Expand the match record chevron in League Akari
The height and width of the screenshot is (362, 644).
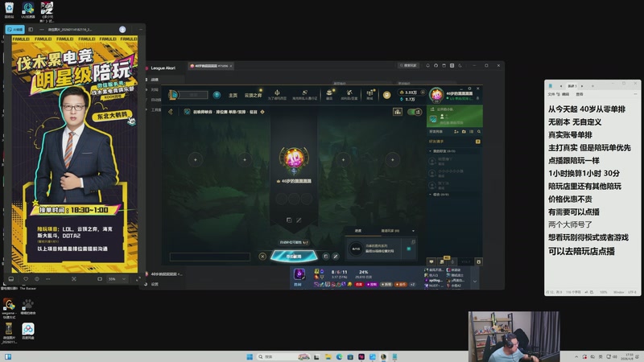(475, 282)
